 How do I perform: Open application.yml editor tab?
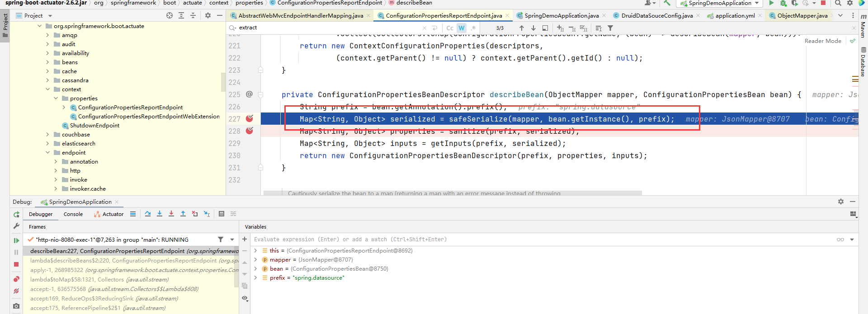coord(735,15)
